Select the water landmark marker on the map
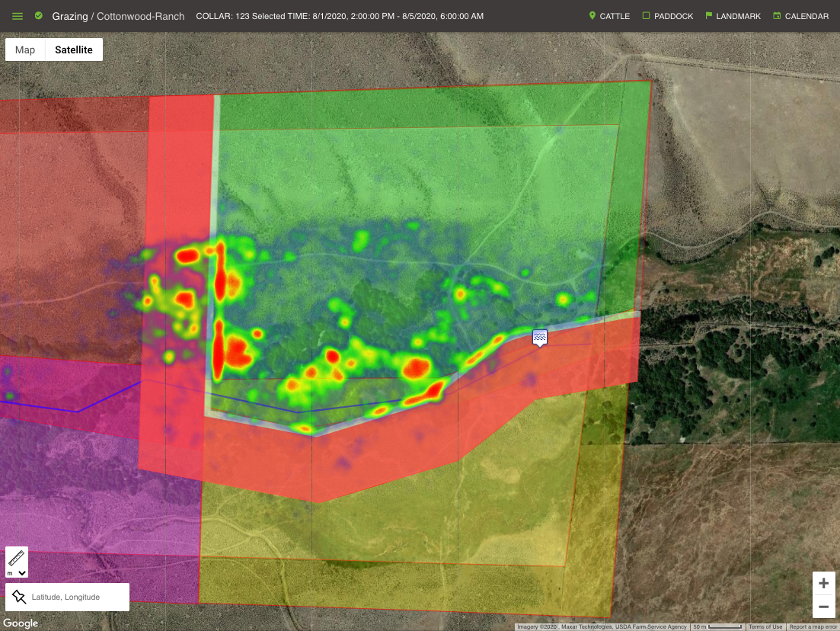This screenshot has height=631, width=840. [540, 336]
